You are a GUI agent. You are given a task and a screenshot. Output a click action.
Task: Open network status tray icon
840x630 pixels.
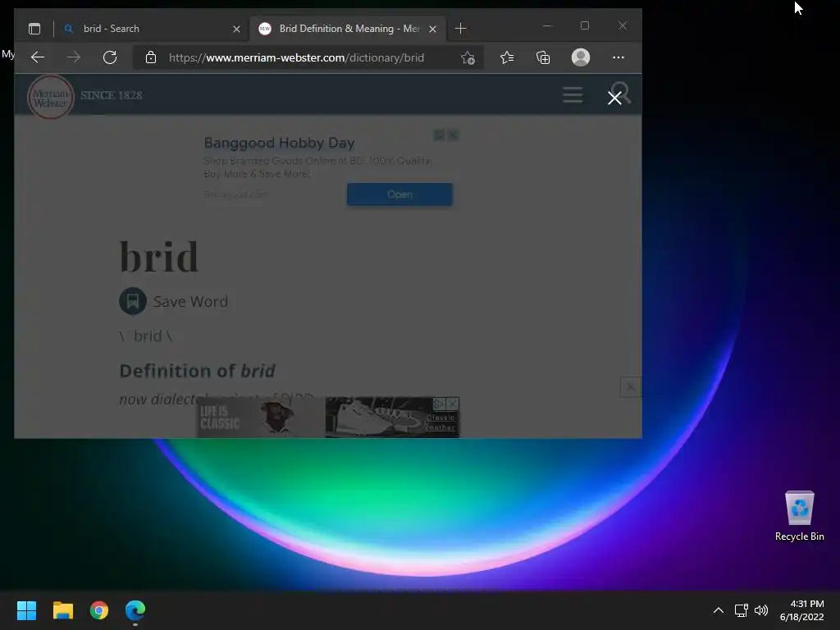741,610
